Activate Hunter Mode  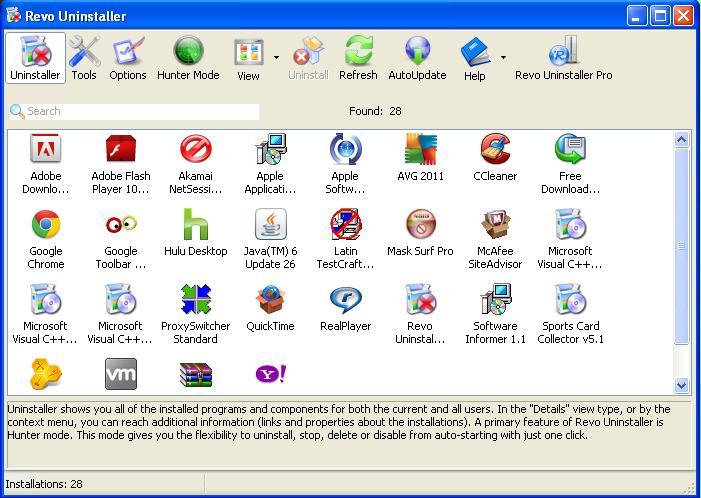click(x=188, y=58)
